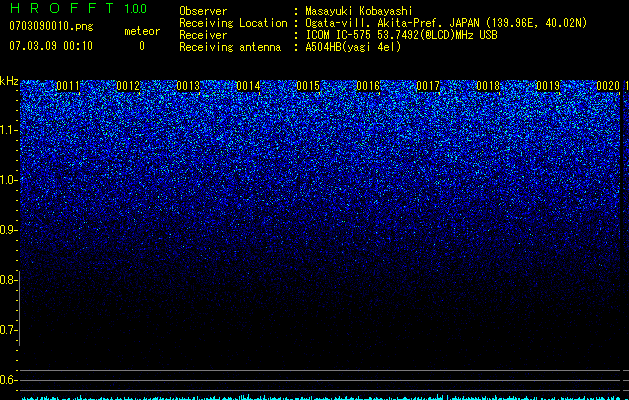Click the cyan signal level graph at bottom
Image resolution: width=629 pixels, height=400 pixels.
[x=321, y=397]
